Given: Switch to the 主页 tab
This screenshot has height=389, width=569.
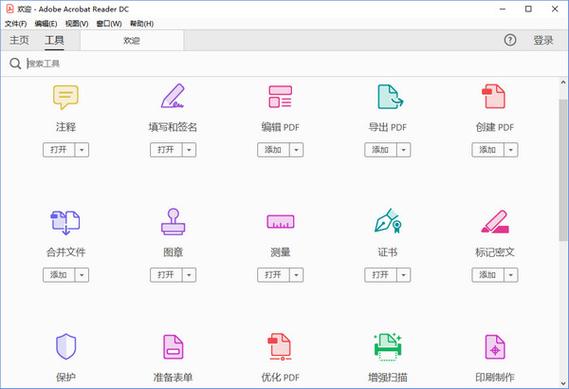Looking at the screenshot, I should click(19, 40).
